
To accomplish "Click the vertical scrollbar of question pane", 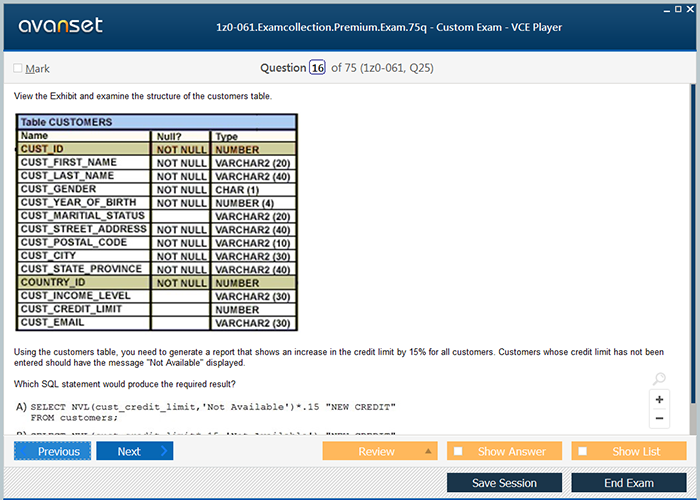I will click(694, 250).
